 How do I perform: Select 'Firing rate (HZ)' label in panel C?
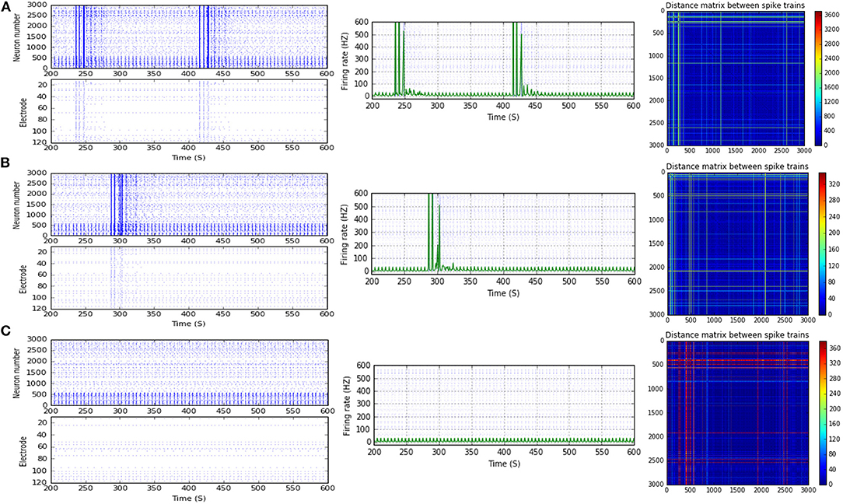pyautogui.click(x=347, y=405)
